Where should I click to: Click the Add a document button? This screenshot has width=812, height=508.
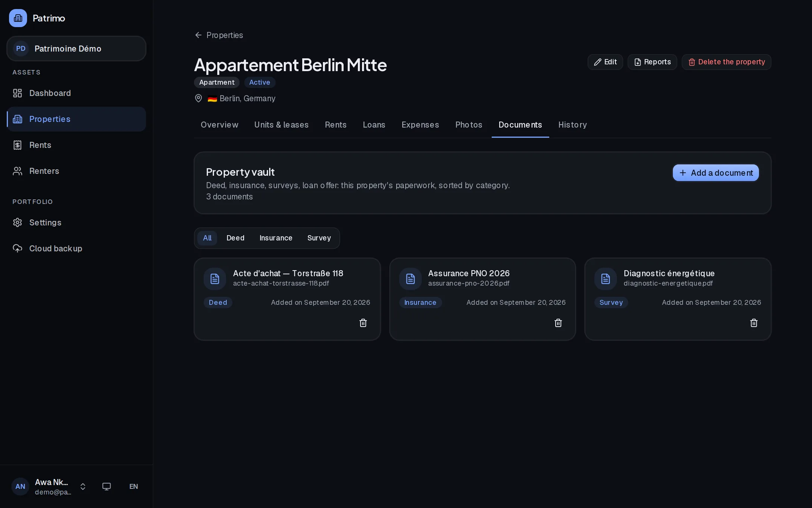tap(716, 173)
